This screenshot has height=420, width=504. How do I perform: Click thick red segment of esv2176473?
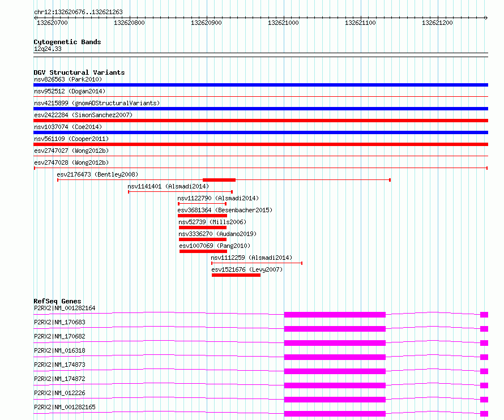(219, 180)
